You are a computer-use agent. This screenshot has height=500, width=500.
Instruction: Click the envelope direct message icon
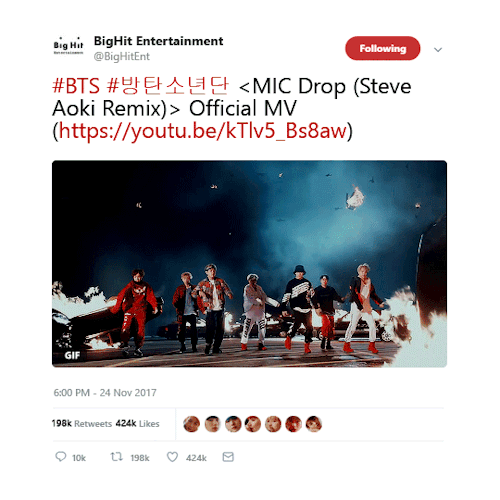pyautogui.click(x=228, y=457)
